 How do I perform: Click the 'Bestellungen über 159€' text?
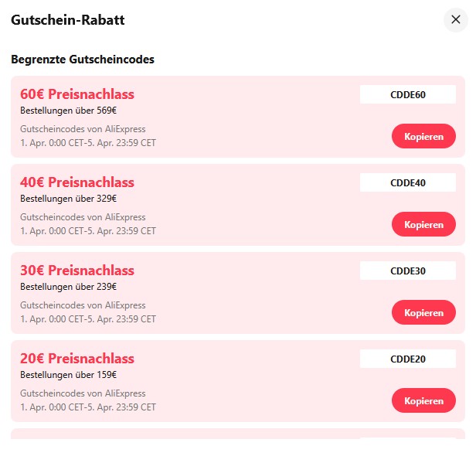[x=69, y=375]
